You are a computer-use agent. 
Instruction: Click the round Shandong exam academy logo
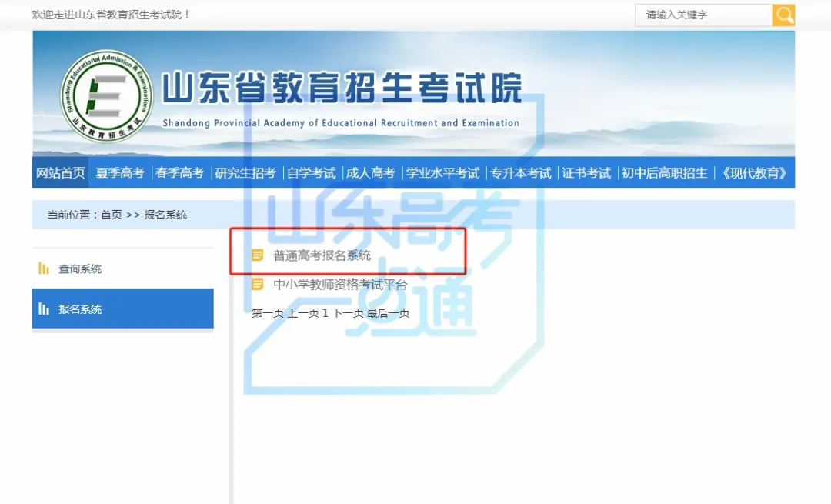(x=107, y=96)
